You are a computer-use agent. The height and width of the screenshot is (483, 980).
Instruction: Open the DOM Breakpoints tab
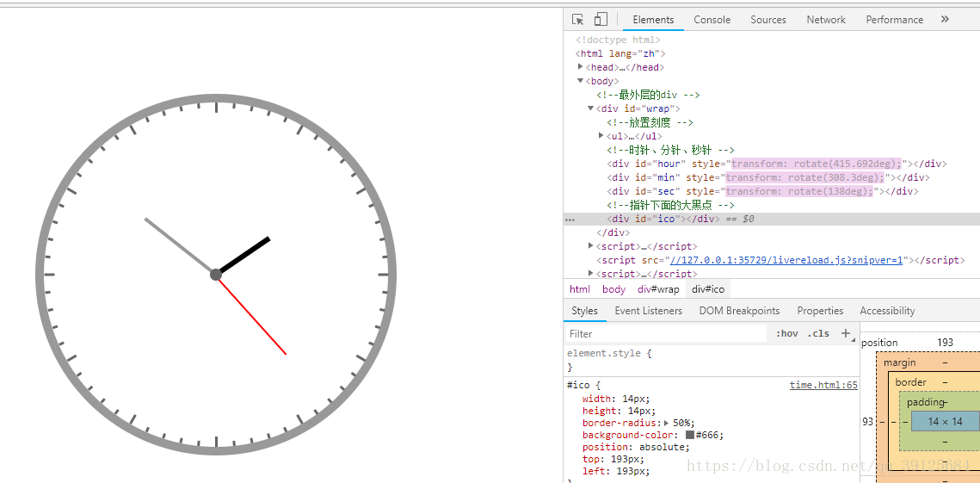(739, 311)
